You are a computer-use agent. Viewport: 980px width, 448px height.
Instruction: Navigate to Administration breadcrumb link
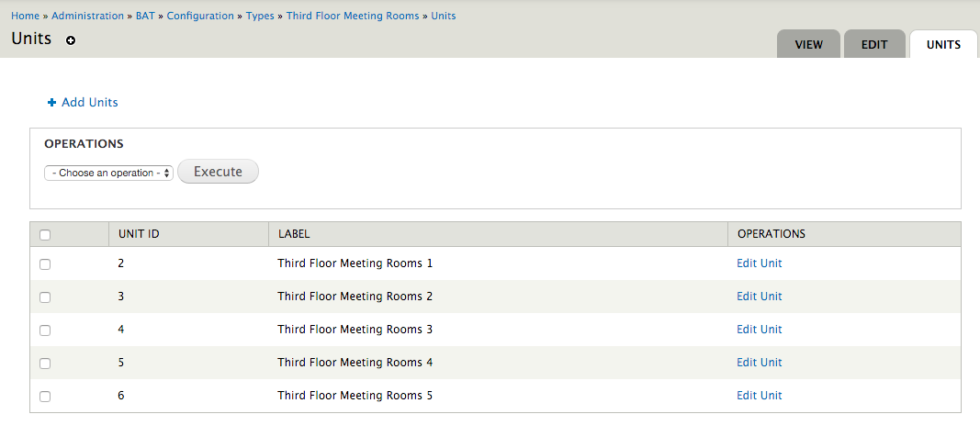point(87,16)
